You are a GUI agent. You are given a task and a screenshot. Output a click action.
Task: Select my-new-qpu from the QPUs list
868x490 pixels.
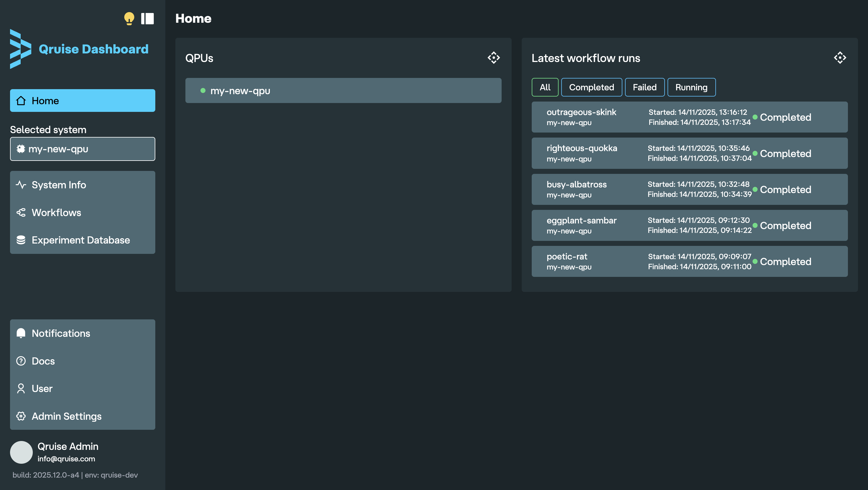[343, 90]
